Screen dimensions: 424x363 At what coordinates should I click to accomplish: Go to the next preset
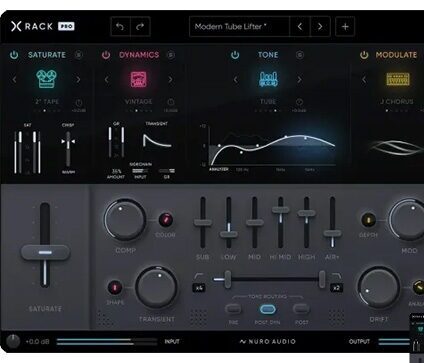coord(320,26)
